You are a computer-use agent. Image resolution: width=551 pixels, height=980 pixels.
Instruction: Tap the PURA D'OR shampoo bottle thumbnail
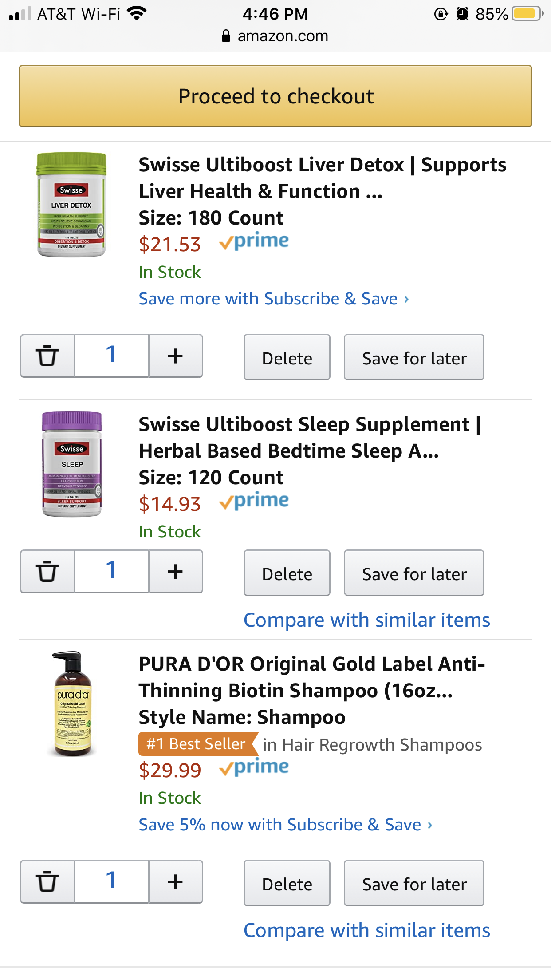(72, 703)
